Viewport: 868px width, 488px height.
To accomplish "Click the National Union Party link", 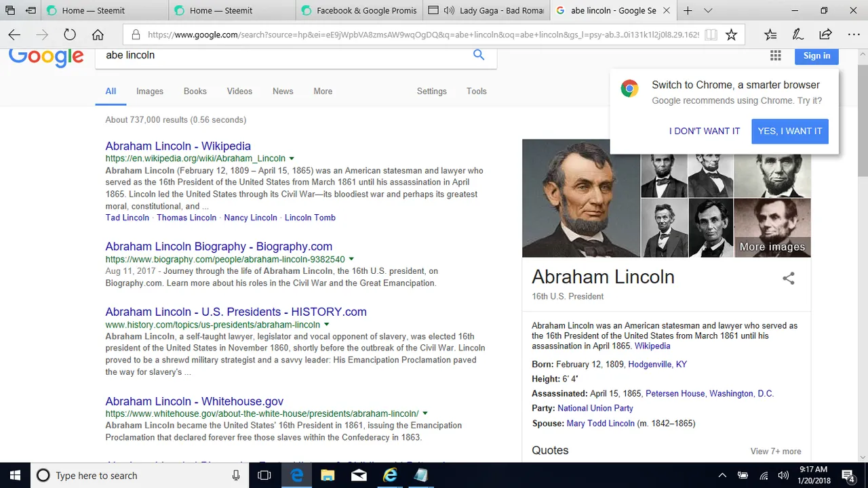I will coord(595,409).
